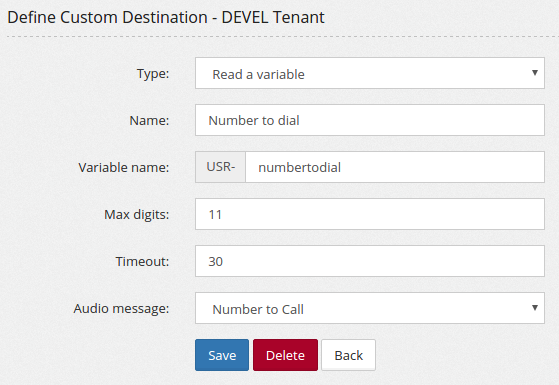Viewport: 559px width, 385px height.
Task: Click the Timeout field showing 30
Action: pos(370,261)
